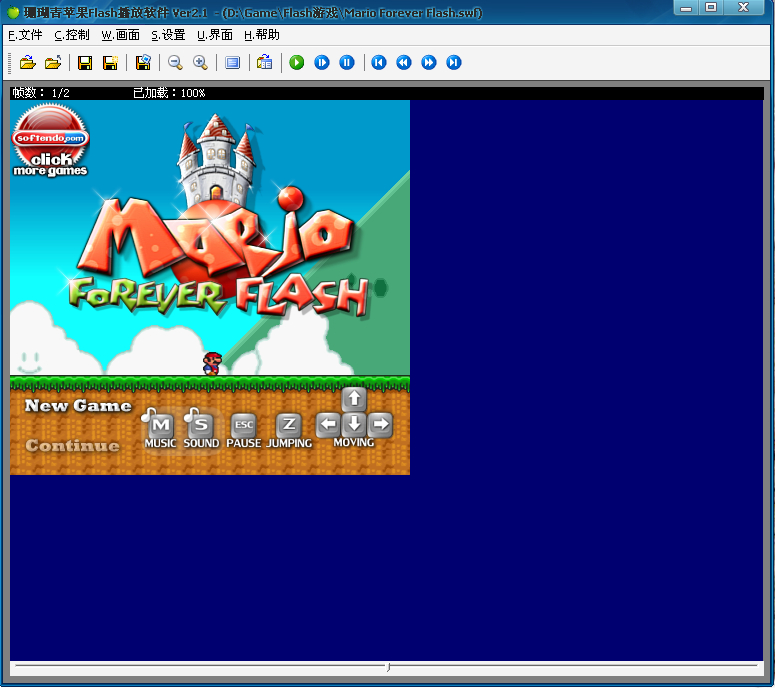This screenshot has width=775, height=688.
Task: Open the S.设置 menu
Action: [x=168, y=35]
